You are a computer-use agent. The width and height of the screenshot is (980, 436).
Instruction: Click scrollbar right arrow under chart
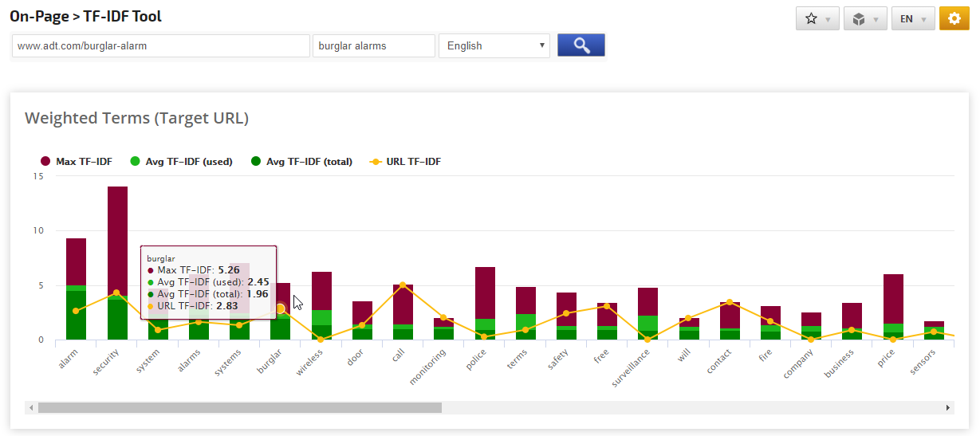click(948, 407)
